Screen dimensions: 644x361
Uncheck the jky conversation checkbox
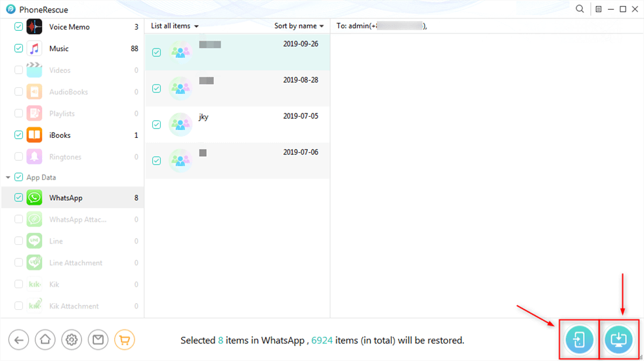click(x=156, y=125)
